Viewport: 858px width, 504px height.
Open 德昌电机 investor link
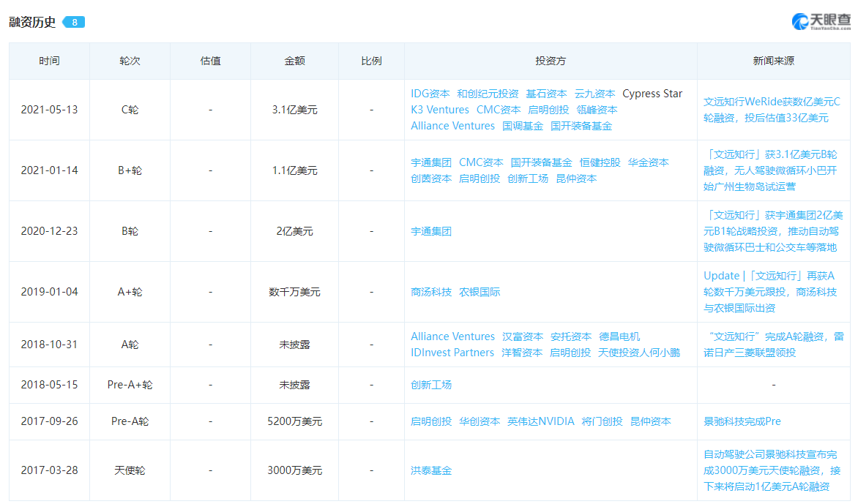click(619, 336)
